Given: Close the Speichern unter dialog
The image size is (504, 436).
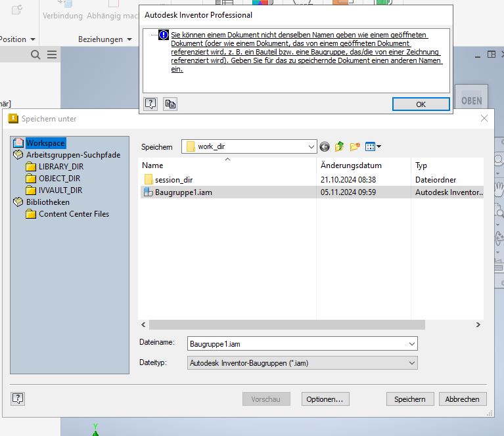Looking at the screenshot, I should click(484, 118).
